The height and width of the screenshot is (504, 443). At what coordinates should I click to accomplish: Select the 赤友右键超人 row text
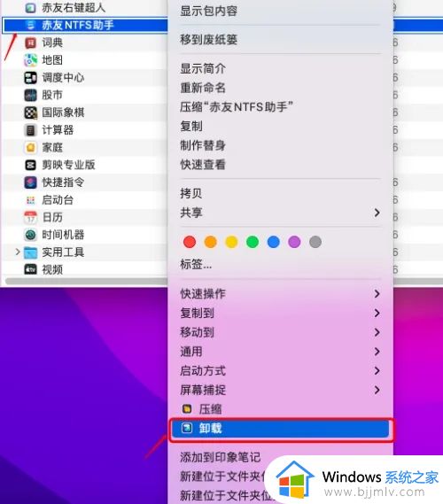click(x=74, y=8)
